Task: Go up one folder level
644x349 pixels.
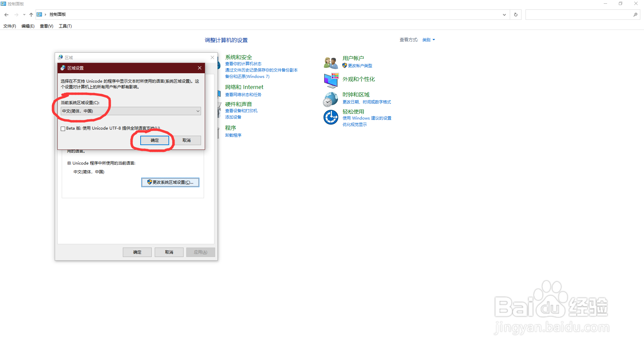Action: [31, 14]
